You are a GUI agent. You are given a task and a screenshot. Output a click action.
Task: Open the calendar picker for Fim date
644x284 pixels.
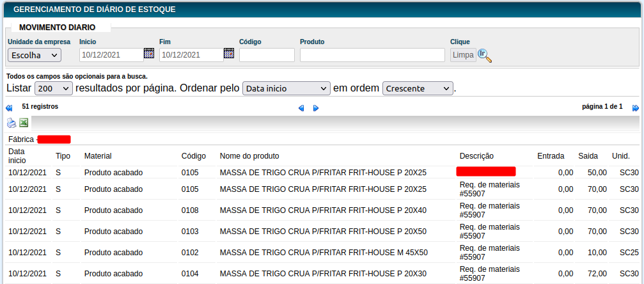tap(229, 54)
